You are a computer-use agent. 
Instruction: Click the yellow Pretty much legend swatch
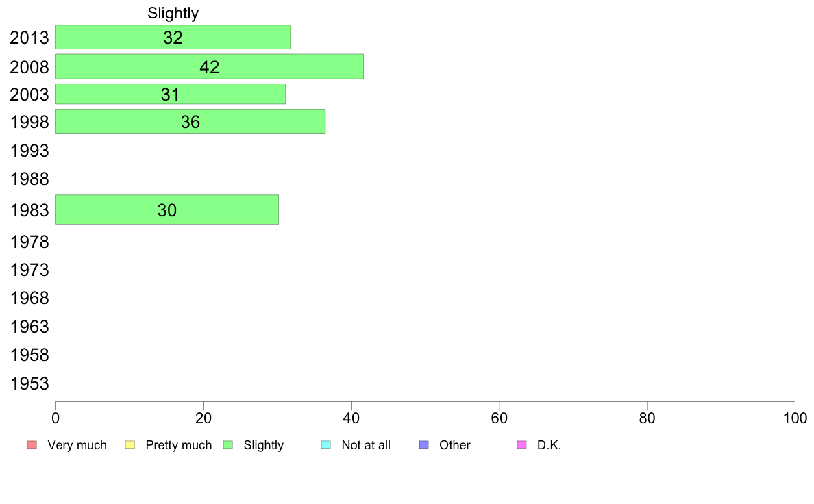pyautogui.click(x=130, y=445)
